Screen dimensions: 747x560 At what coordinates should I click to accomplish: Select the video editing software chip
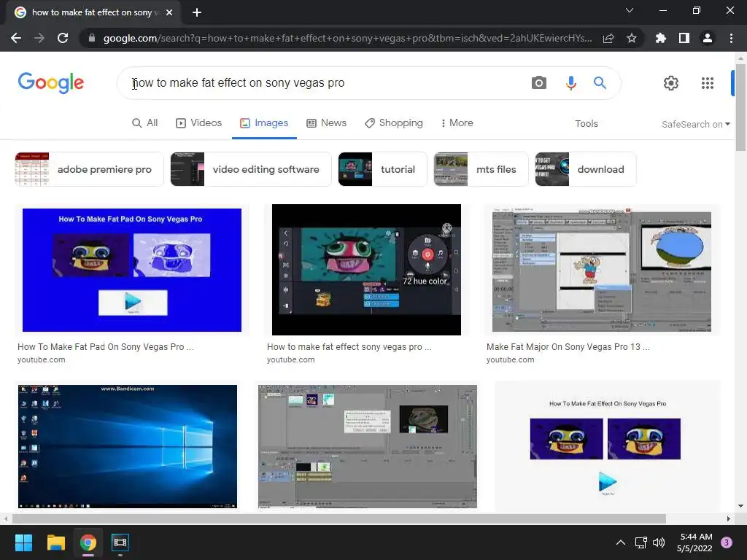(x=251, y=169)
